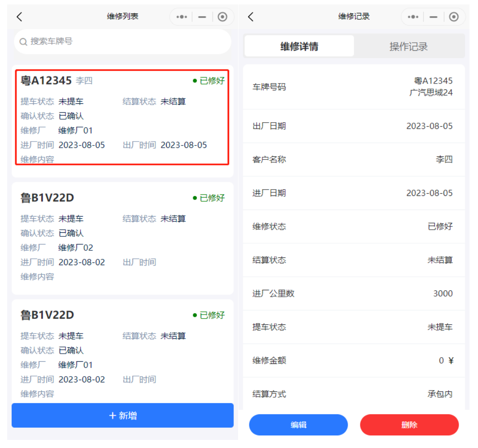Go back from the 维修记录 screen

[251, 17]
